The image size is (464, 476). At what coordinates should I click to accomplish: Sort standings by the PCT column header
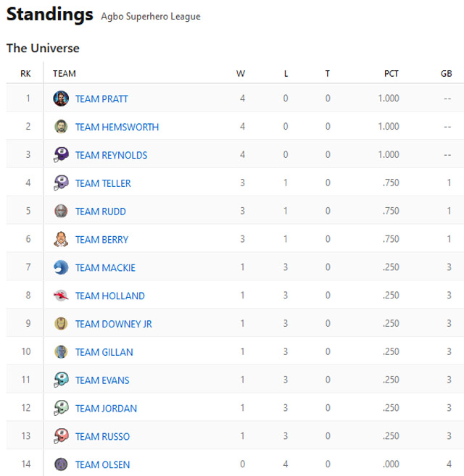click(391, 73)
